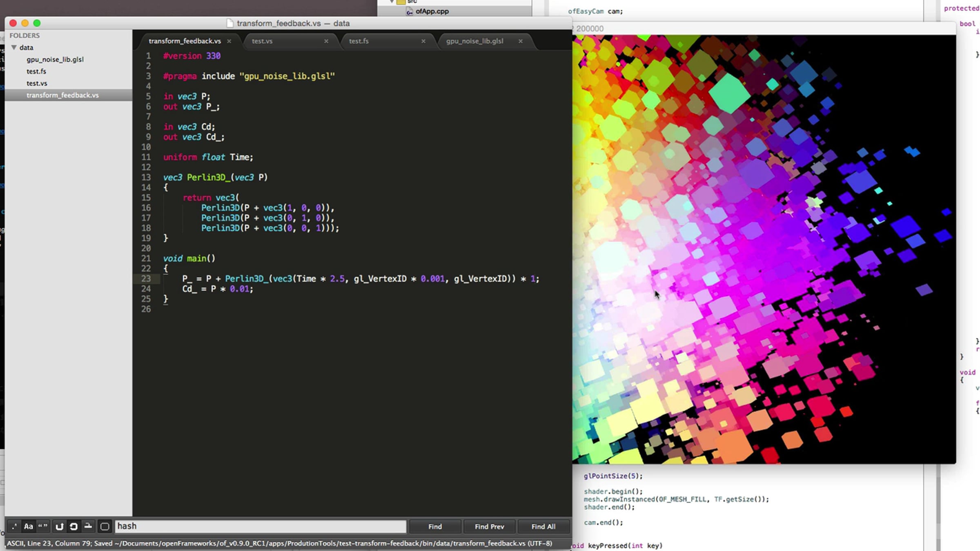Toggle whole word quotes option
This screenshot has height=551, width=980.
(43, 527)
